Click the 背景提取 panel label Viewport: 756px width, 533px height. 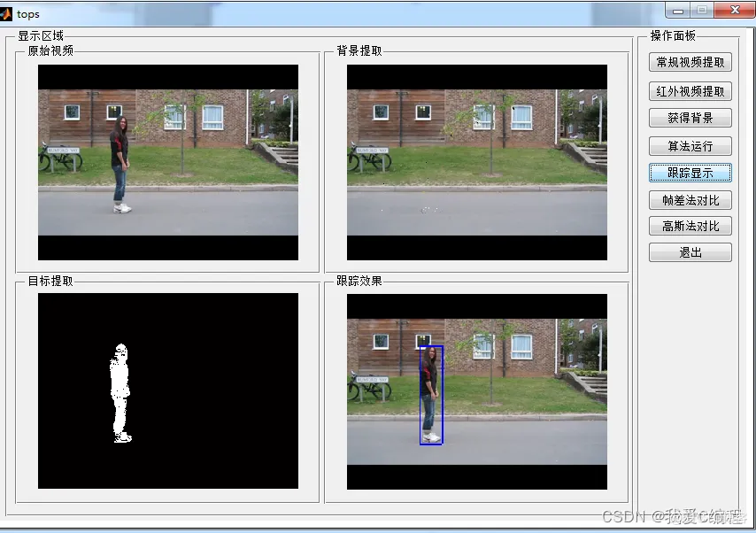coord(359,50)
